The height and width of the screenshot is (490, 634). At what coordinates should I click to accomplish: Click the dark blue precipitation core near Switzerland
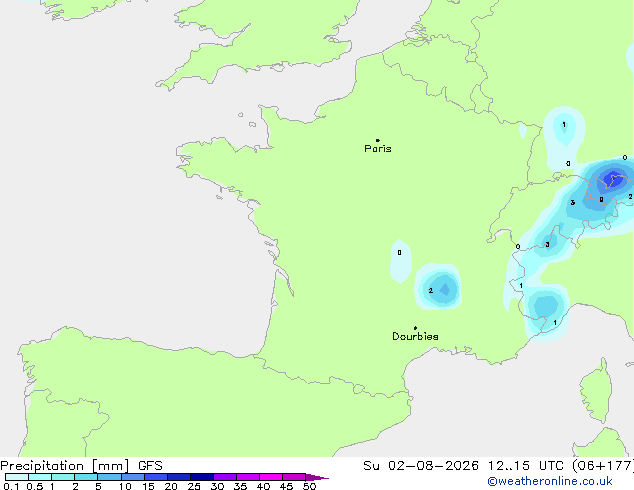(614, 178)
